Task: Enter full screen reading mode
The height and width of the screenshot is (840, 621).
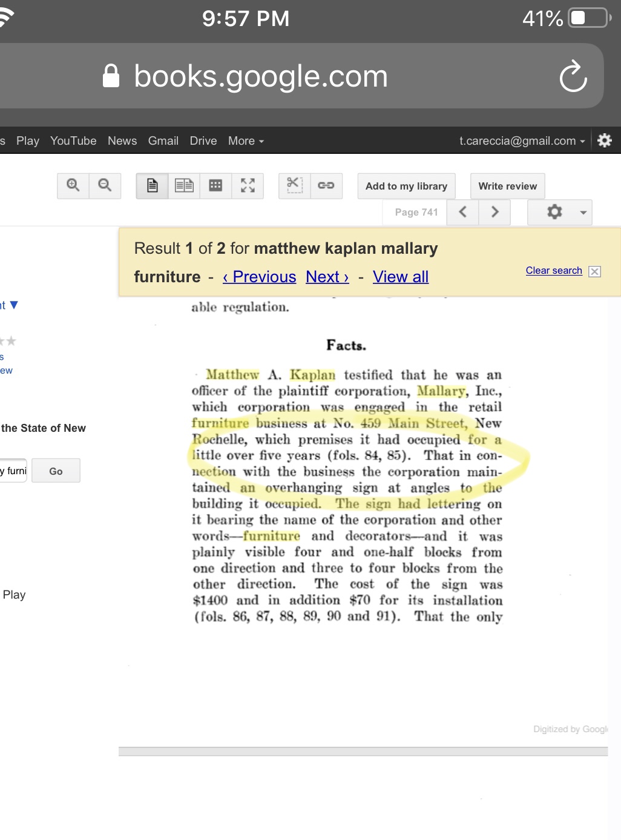Action: pyautogui.click(x=248, y=186)
